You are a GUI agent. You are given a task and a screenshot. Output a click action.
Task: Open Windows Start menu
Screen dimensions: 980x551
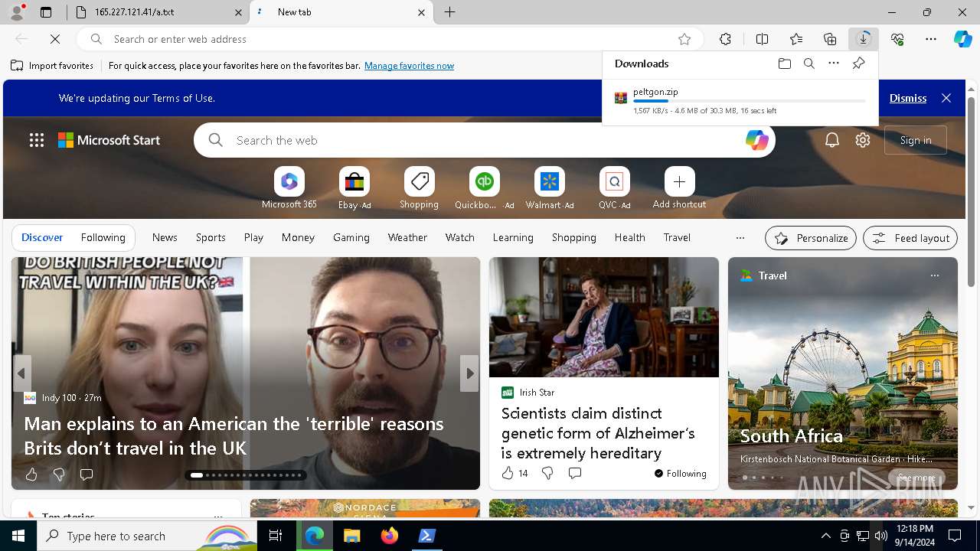point(18,536)
